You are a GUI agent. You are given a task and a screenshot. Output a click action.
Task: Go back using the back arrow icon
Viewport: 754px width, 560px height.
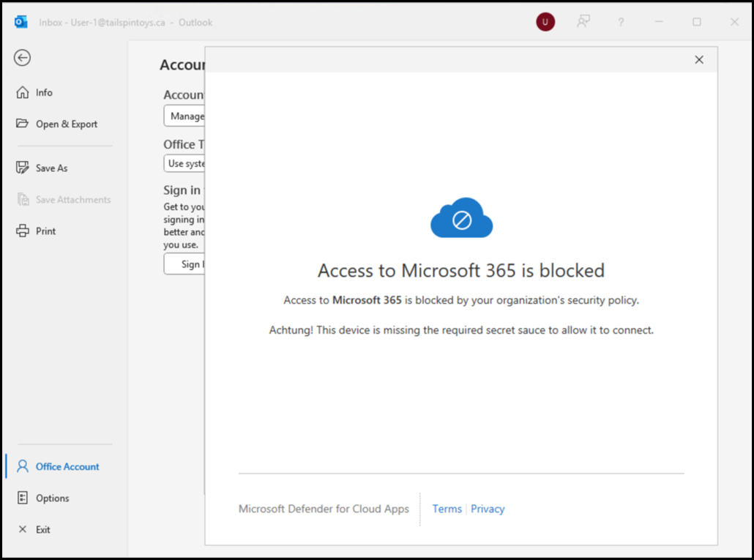click(22, 58)
